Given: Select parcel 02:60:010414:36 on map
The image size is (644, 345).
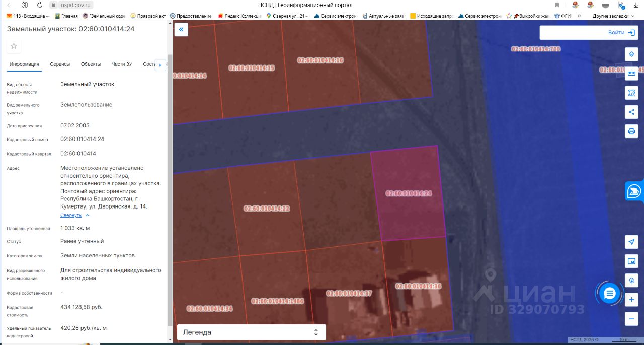Looking at the screenshot, I should click(418, 286).
